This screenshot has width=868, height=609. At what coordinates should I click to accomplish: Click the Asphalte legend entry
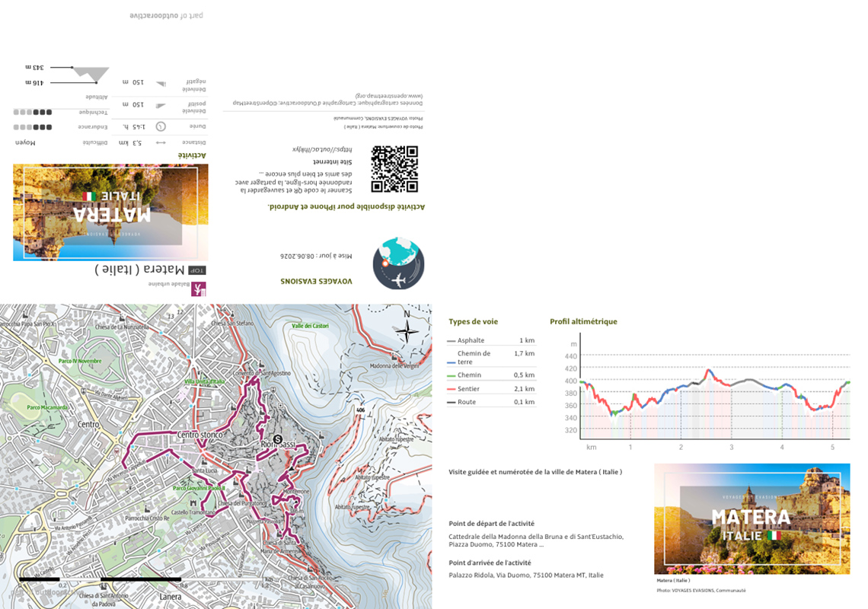tap(490, 340)
